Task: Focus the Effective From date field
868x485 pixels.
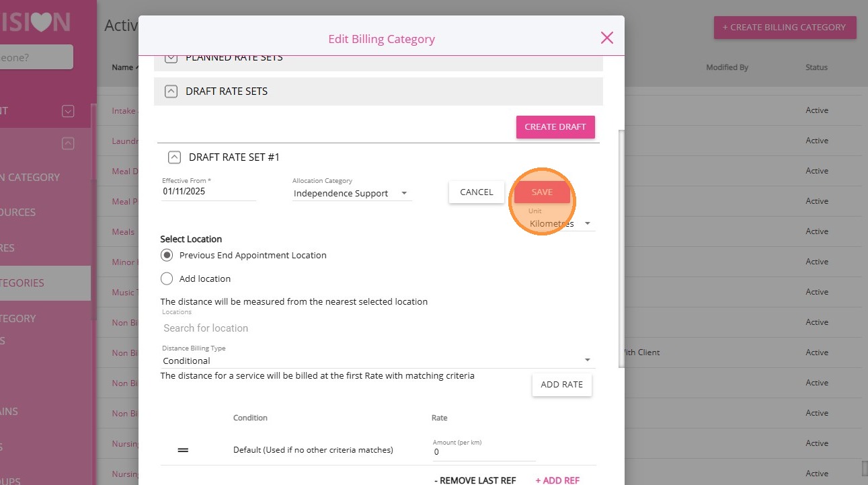Action: point(208,192)
